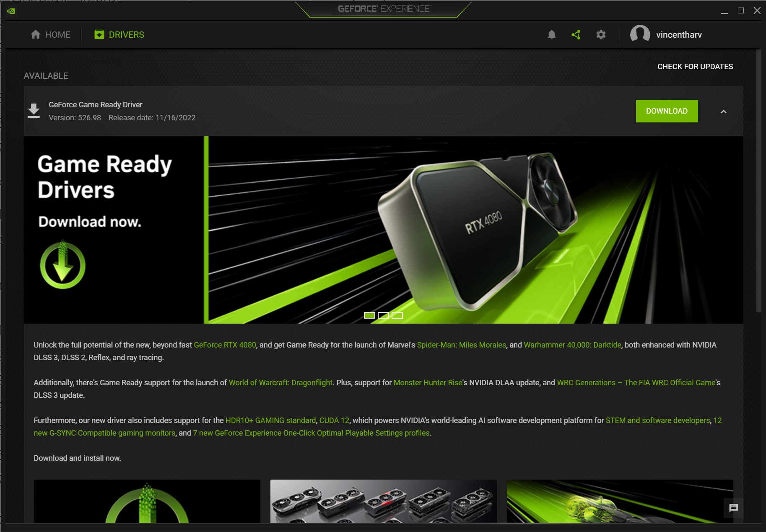Select the third banner slide indicator

click(x=397, y=315)
